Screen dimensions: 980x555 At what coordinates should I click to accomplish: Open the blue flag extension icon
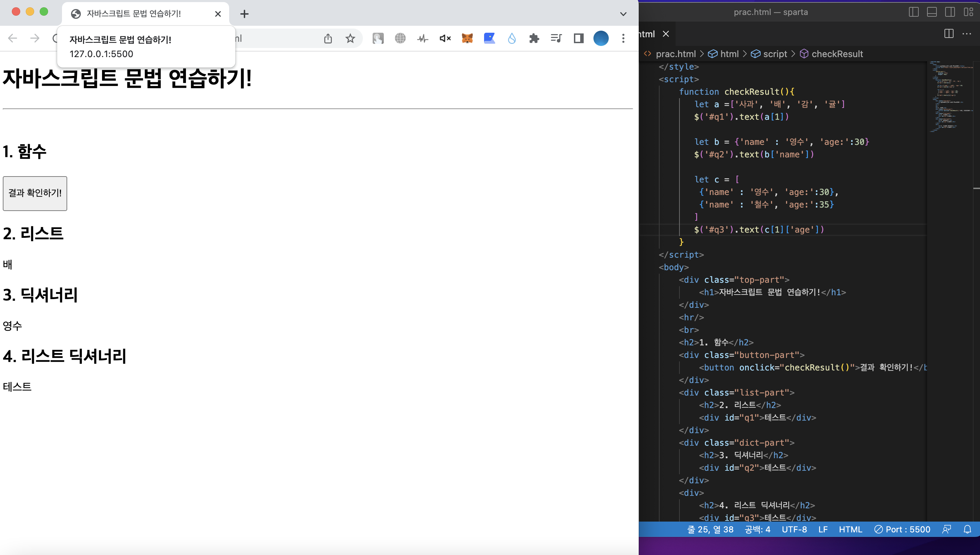click(489, 39)
